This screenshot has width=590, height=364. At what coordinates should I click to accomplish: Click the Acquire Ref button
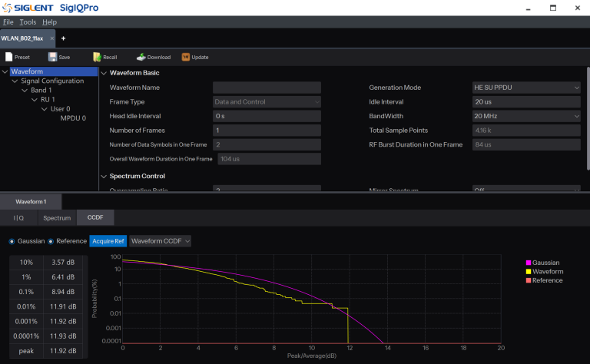(108, 241)
